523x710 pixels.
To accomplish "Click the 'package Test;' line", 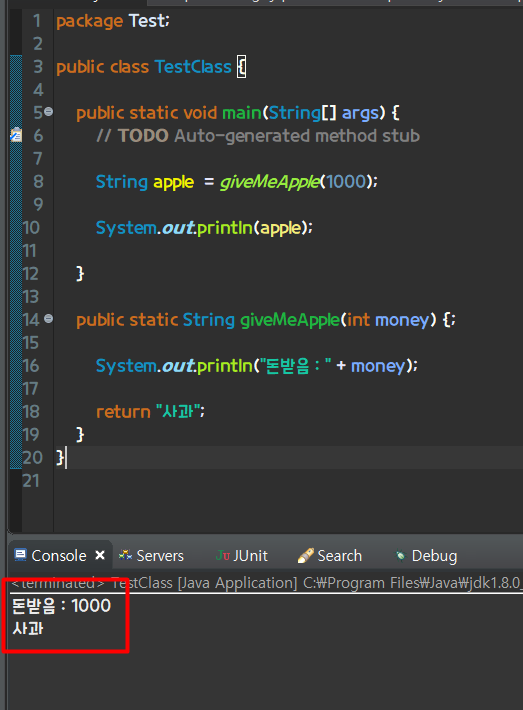I will click(113, 21).
